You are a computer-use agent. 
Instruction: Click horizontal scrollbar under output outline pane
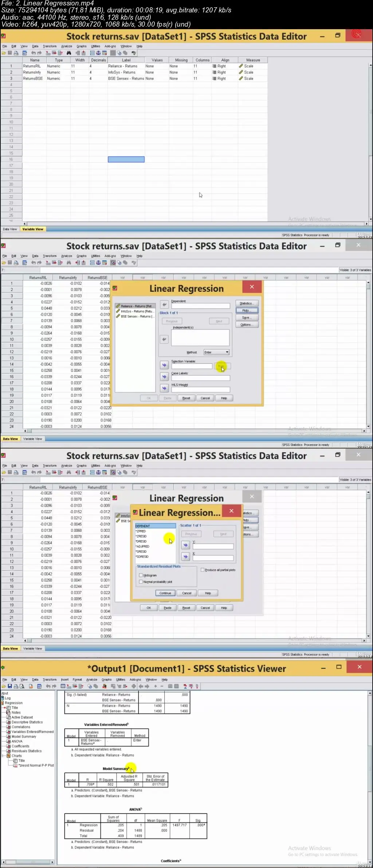27,862
